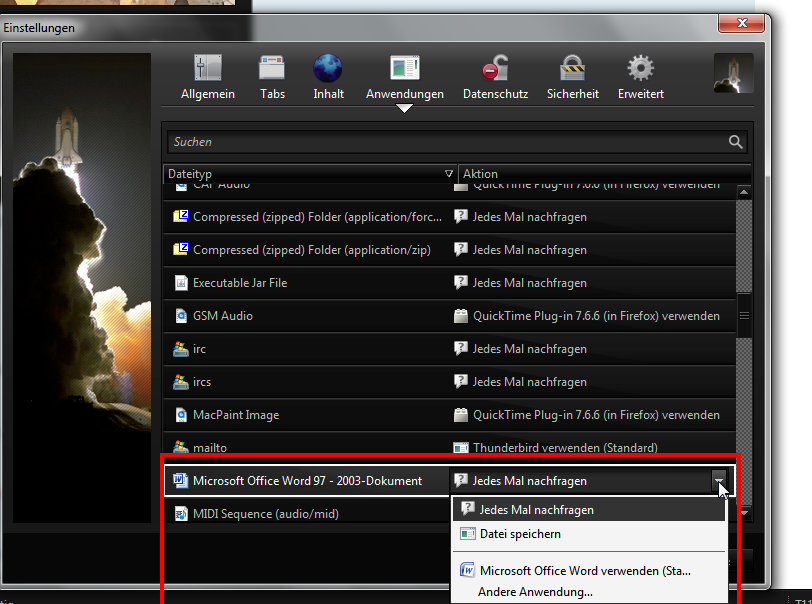Click the Word icon in dropdown menu
812x604 pixels.
coord(468,570)
